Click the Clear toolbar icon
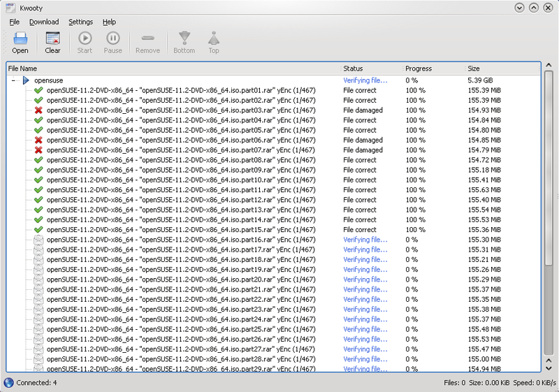This screenshot has height=392, width=559. (53, 38)
